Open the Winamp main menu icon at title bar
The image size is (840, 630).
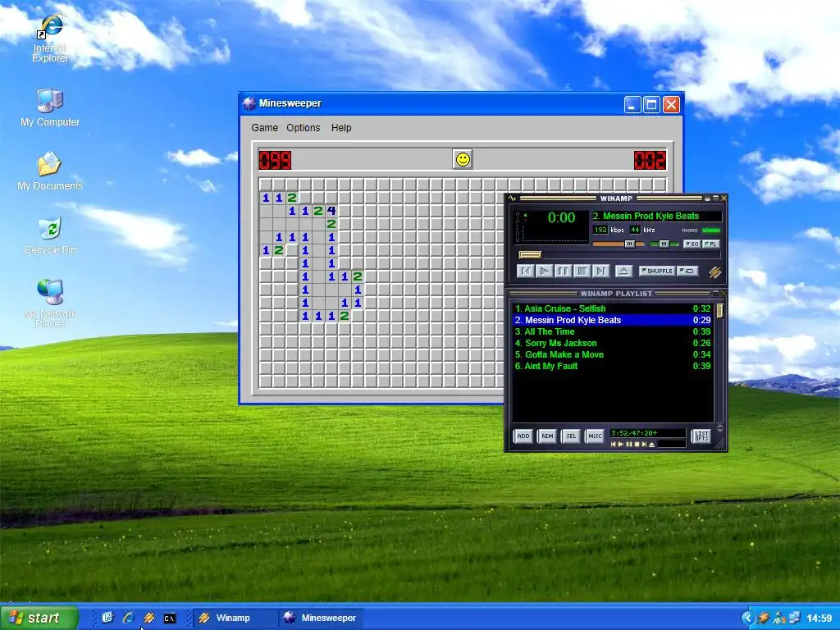[x=512, y=199]
